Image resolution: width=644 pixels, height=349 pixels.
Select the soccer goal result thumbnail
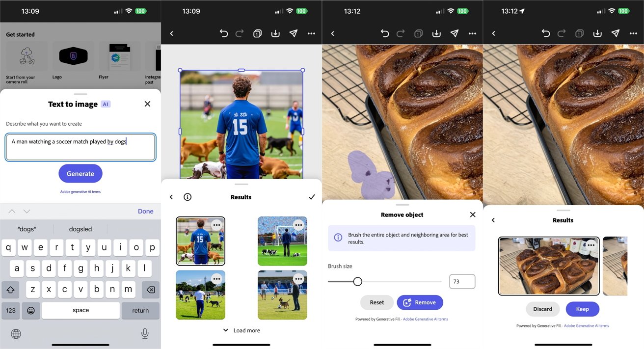pos(282,241)
